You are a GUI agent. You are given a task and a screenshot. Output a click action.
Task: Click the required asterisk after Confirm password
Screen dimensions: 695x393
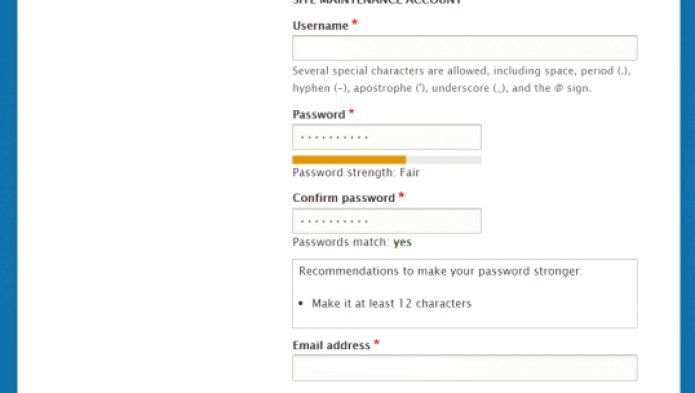click(401, 195)
